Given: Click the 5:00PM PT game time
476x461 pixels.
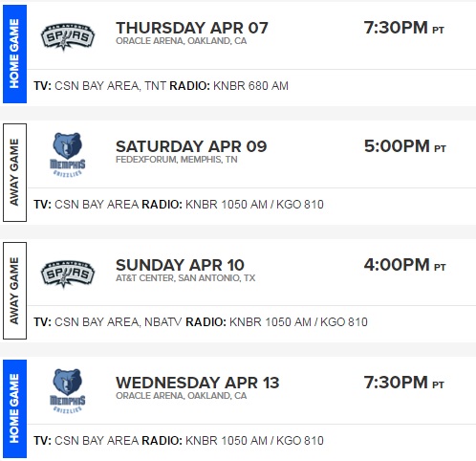Looking at the screenshot, I should [405, 146].
